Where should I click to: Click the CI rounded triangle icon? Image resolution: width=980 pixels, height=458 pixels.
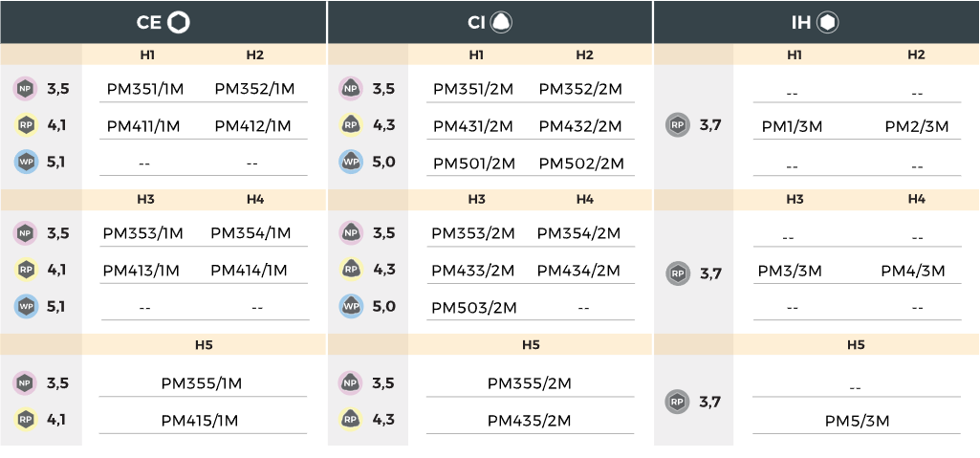coord(501,23)
